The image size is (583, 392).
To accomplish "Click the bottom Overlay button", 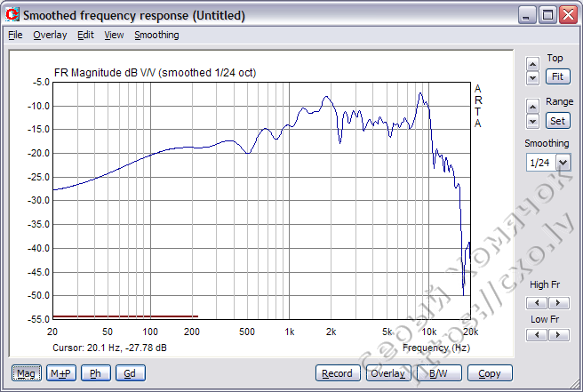I will click(x=388, y=373).
